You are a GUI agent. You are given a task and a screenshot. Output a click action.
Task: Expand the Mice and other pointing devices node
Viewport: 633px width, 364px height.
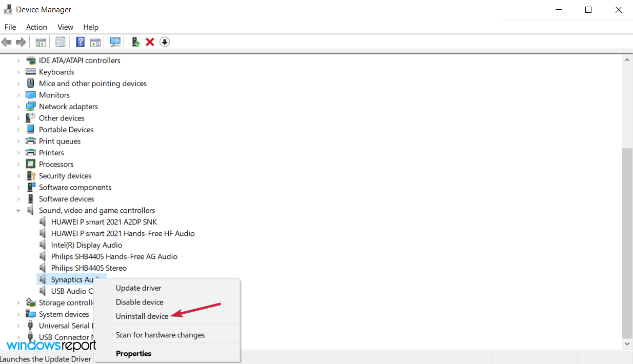point(18,84)
